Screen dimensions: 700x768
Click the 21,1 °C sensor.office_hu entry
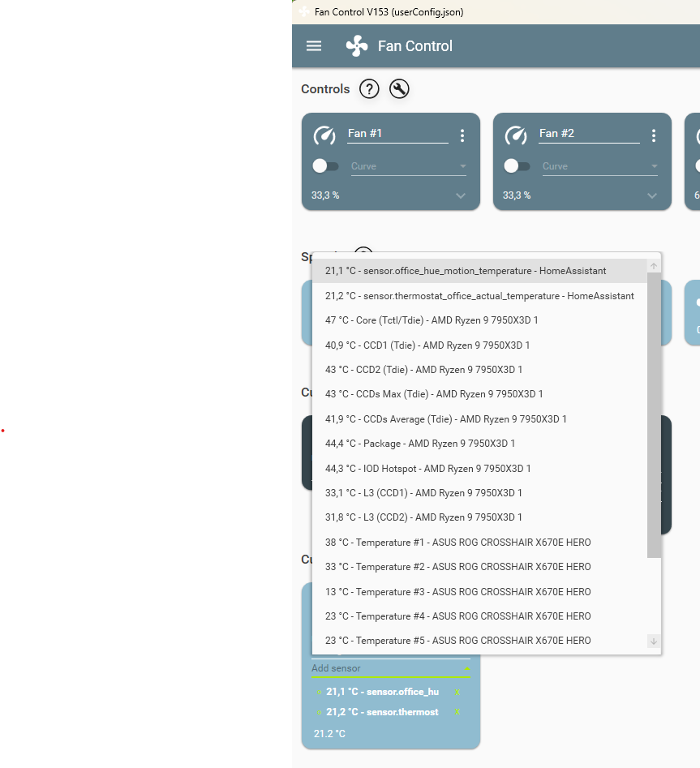tap(383, 692)
